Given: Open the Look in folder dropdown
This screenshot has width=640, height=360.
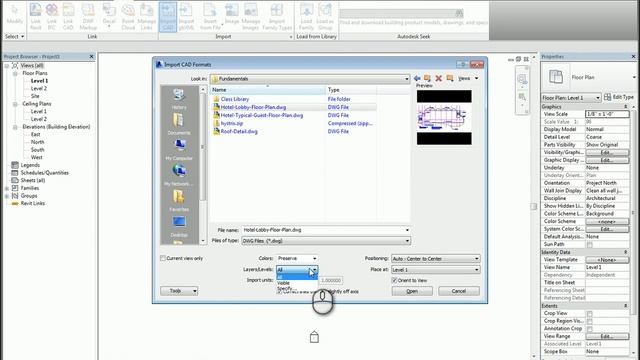Looking at the screenshot, I should click(x=407, y=79).
